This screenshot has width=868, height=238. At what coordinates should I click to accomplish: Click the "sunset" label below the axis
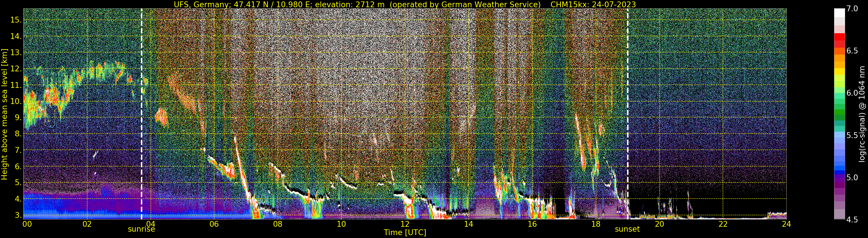tap(627, 229)
